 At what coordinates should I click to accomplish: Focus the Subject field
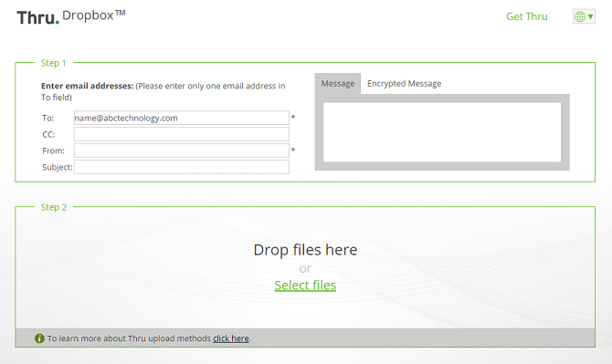click(x=182, y=167)
